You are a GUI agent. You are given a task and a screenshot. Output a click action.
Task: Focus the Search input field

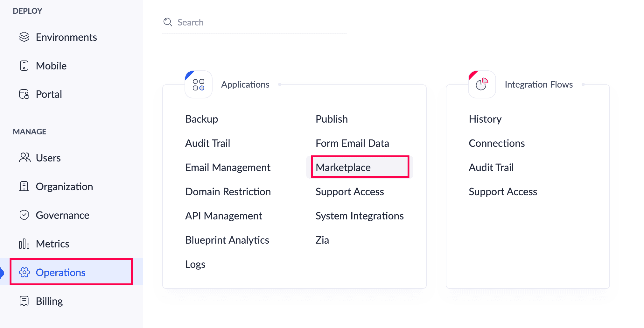tap(255, 22)
